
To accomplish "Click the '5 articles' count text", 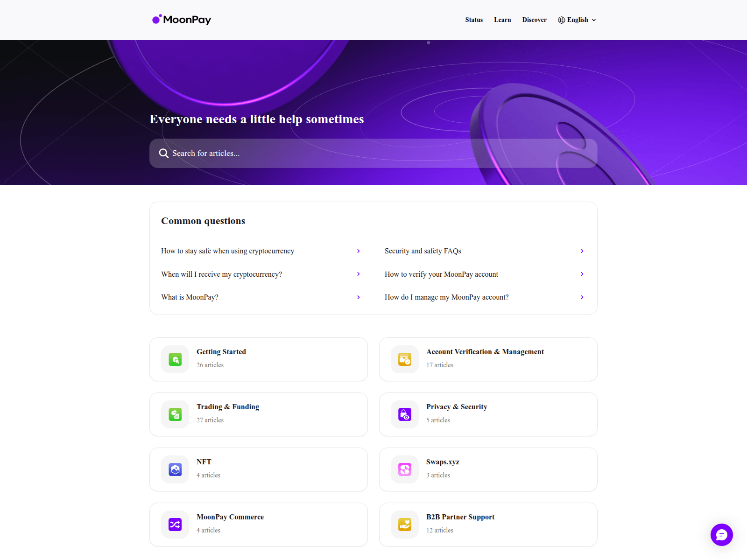I will [438, 420].
